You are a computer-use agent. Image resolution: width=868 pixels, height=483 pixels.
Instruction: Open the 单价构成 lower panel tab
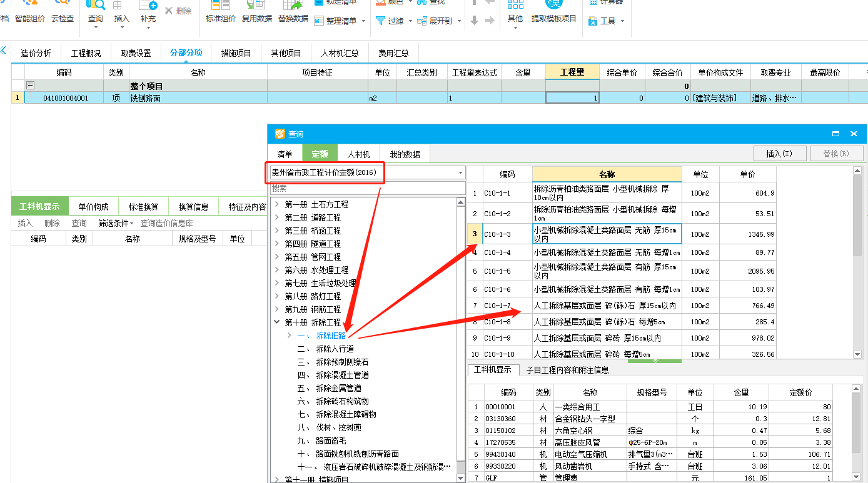(x=93, y=207)
